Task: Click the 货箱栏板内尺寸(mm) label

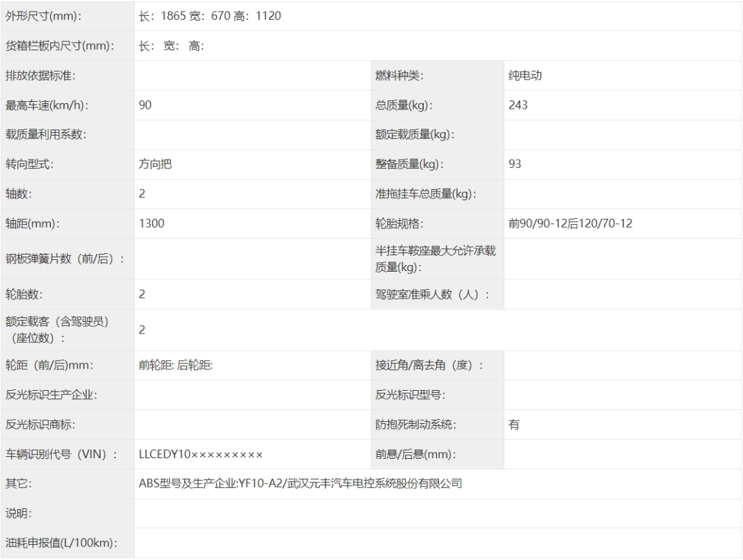Action: [x=59, y=46]
